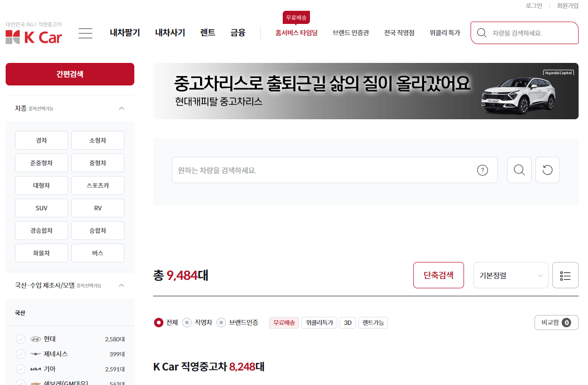The image size is (588, 385).
Task: Go to 전국 직영점
Action: point(399,33)
